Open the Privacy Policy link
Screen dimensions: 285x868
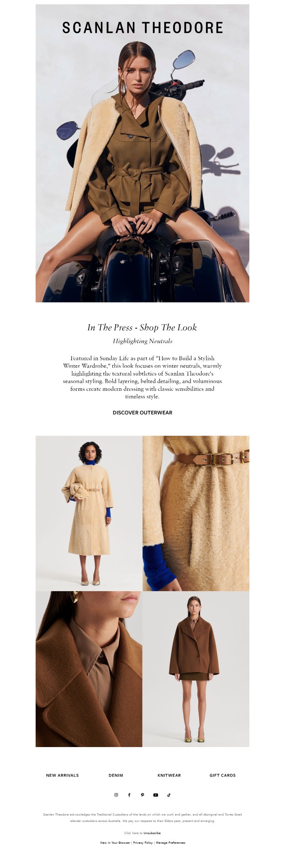point(143,843)
